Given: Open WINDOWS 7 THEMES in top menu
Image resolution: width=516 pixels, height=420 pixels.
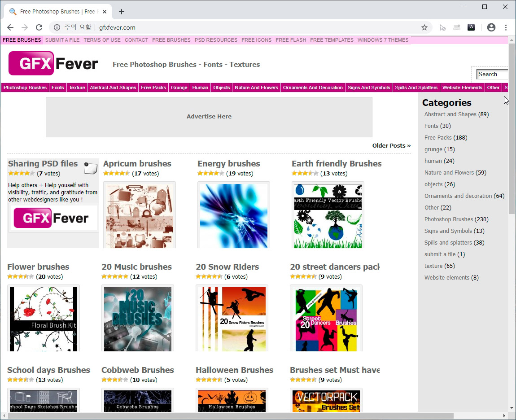Looking at the screenshot, I should point(383,40).
